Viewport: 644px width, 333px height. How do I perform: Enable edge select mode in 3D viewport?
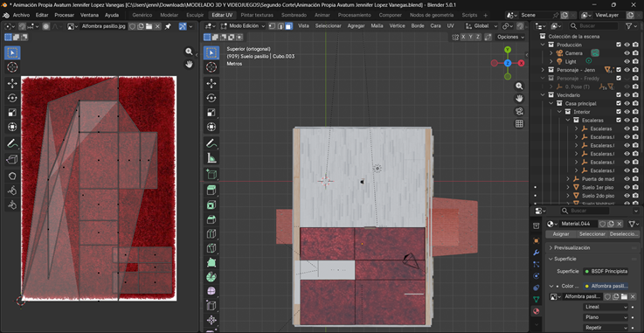click(280, 26)
